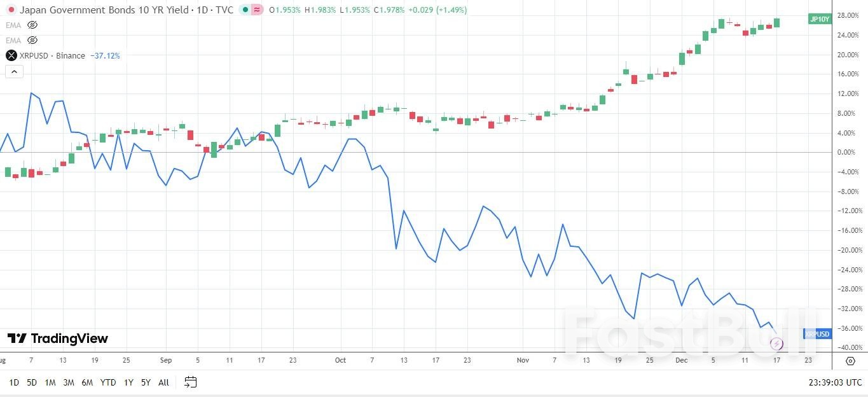The image size is (868, 397).
Task: Open the Go to date calendar icon
Action: 190,382
